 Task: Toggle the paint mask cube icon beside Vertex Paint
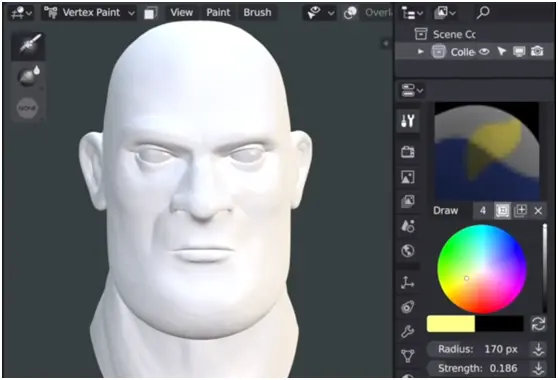(151, 13)
